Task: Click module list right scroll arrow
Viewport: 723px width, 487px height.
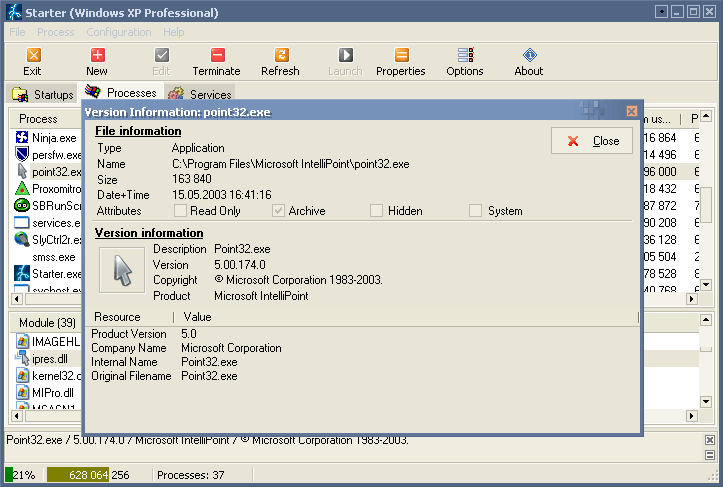Action: point(691,416)
